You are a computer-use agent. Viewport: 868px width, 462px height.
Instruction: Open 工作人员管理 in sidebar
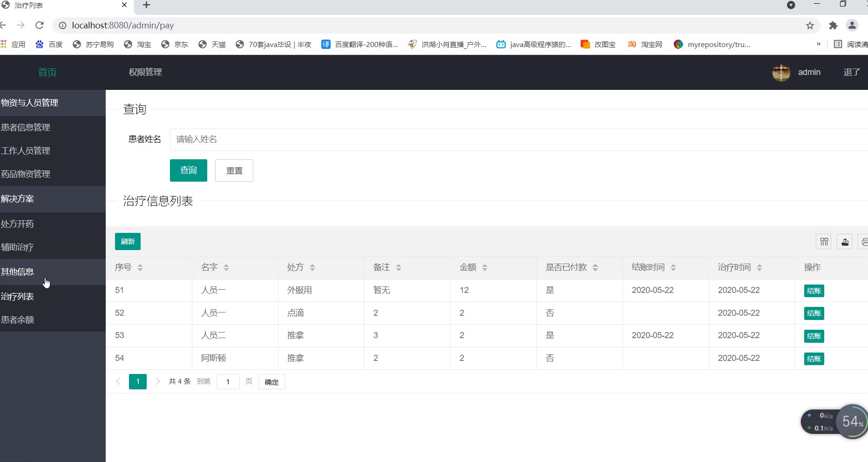53,150
